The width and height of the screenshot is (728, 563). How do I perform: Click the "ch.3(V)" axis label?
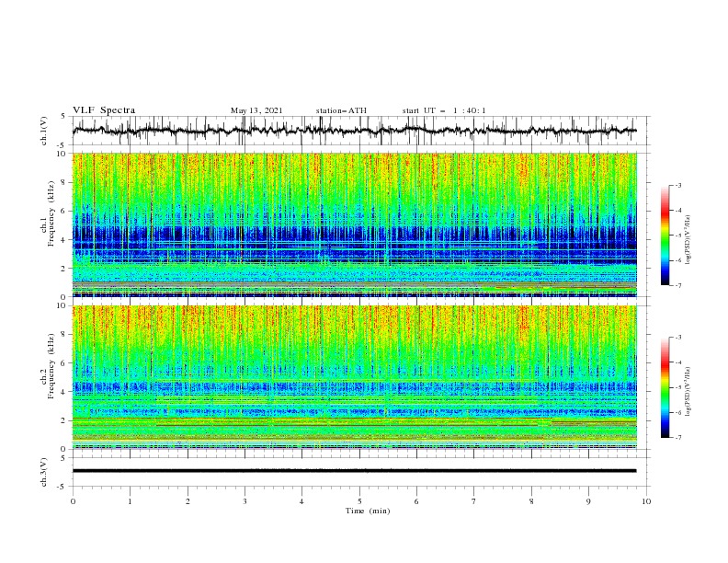click(x=44, y=472)
